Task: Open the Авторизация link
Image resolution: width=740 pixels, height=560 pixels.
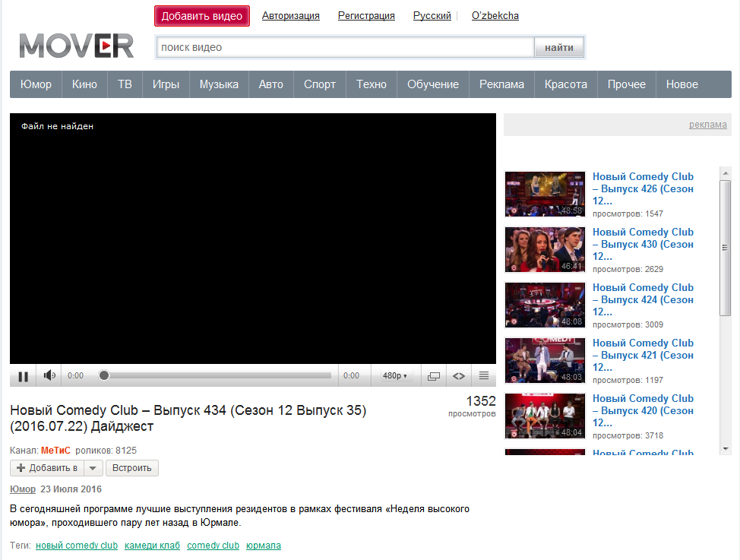Action: click(291, 16)
